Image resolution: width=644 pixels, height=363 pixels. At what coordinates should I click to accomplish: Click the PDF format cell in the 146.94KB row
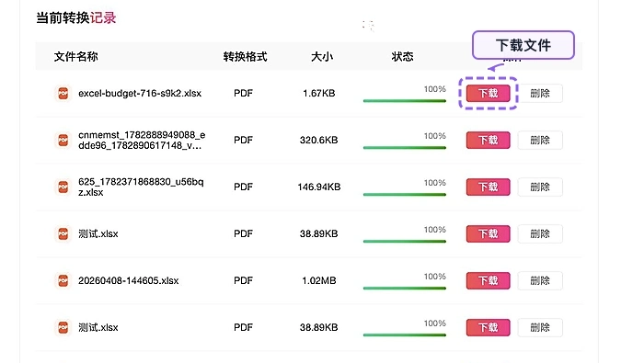(x=243, y=187)
